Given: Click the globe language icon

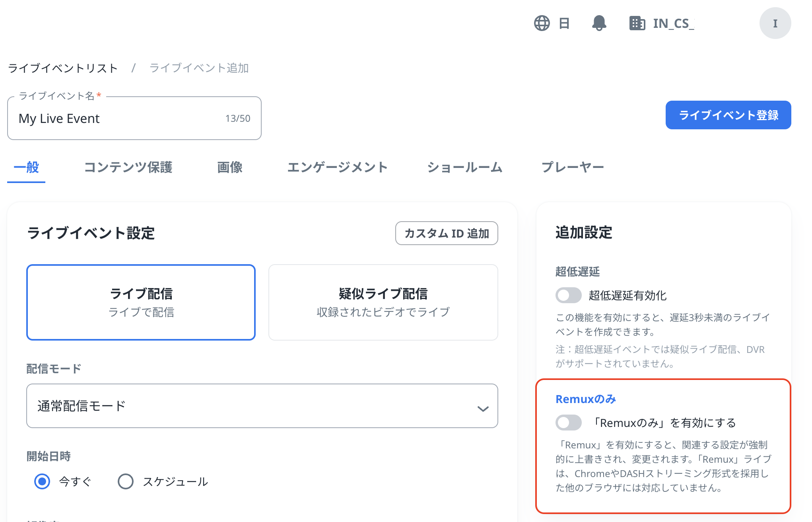Looking at the screenshot, I should [x=542, y=23].
